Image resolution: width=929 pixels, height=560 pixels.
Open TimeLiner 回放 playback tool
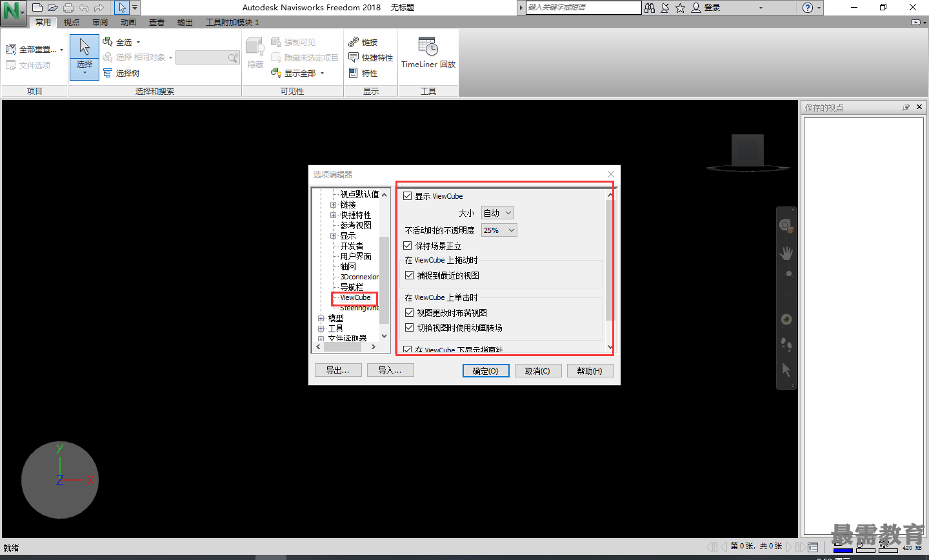click(x=428, y=53)
